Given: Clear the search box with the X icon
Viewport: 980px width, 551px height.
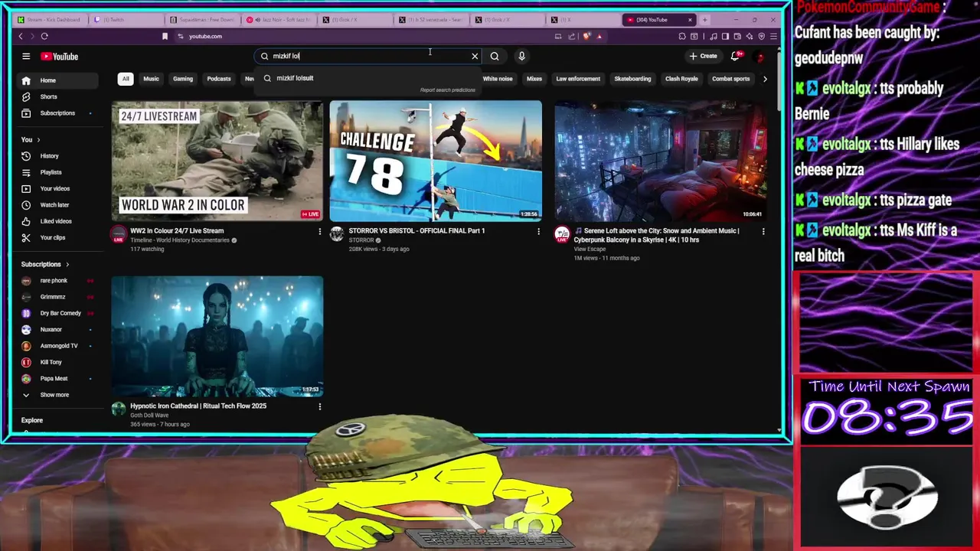Looking at the screenshot, I should pyautogui.click(x=475, y=56).
